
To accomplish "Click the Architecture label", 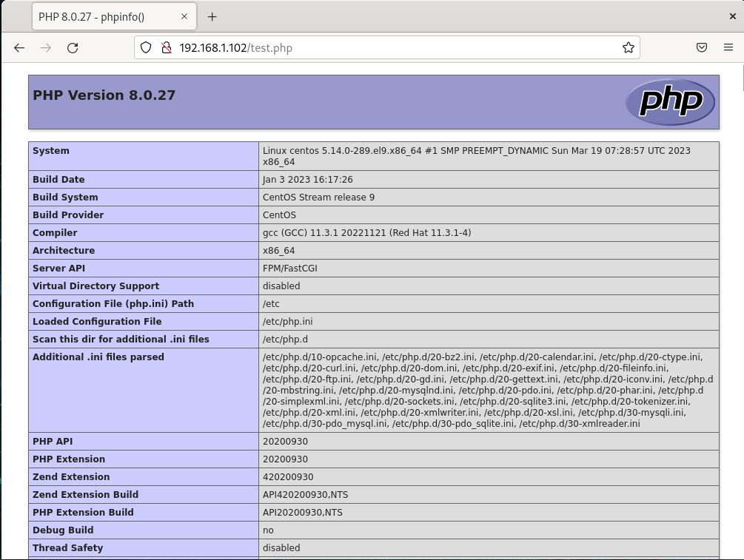I will (x=64, y=250).
